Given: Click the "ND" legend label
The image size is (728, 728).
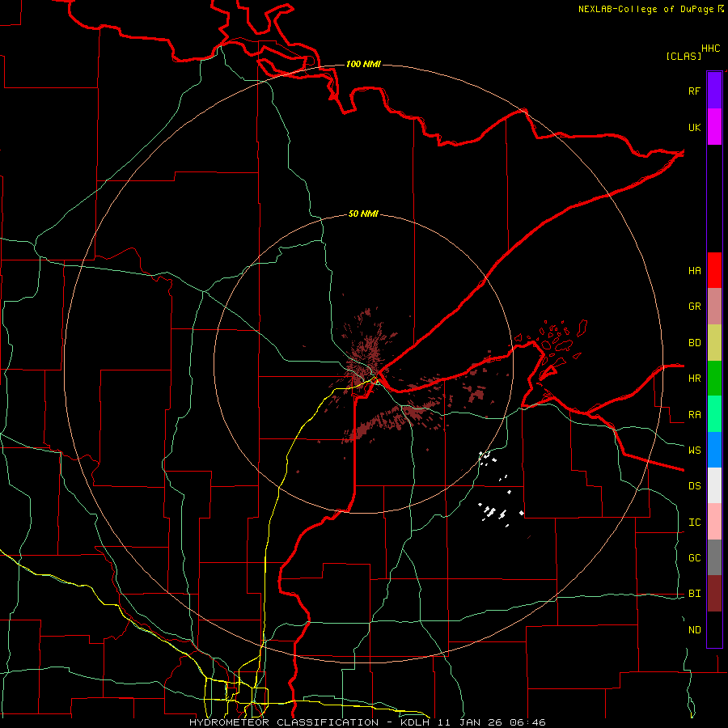Looking at the screenshot, I should tap(694, 630).
